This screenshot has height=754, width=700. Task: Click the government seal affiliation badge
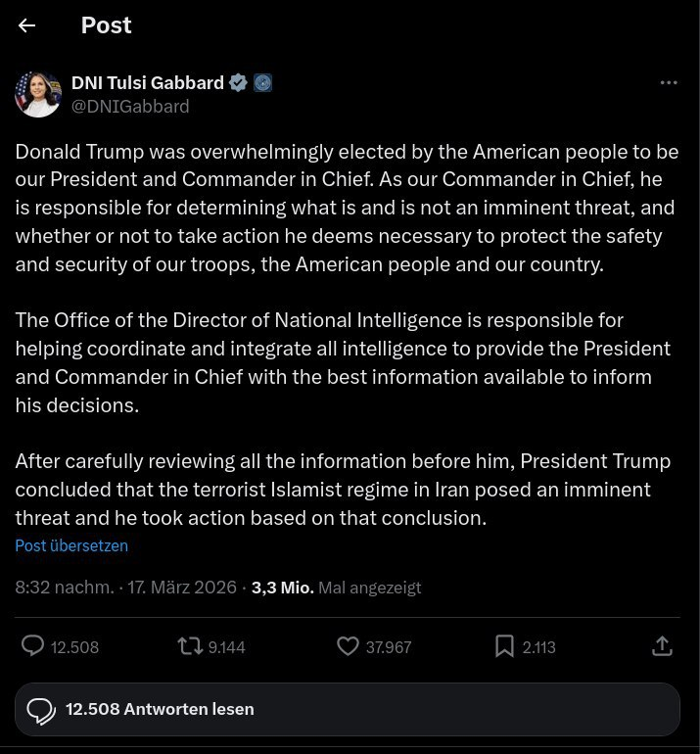[x=262, y=82]
